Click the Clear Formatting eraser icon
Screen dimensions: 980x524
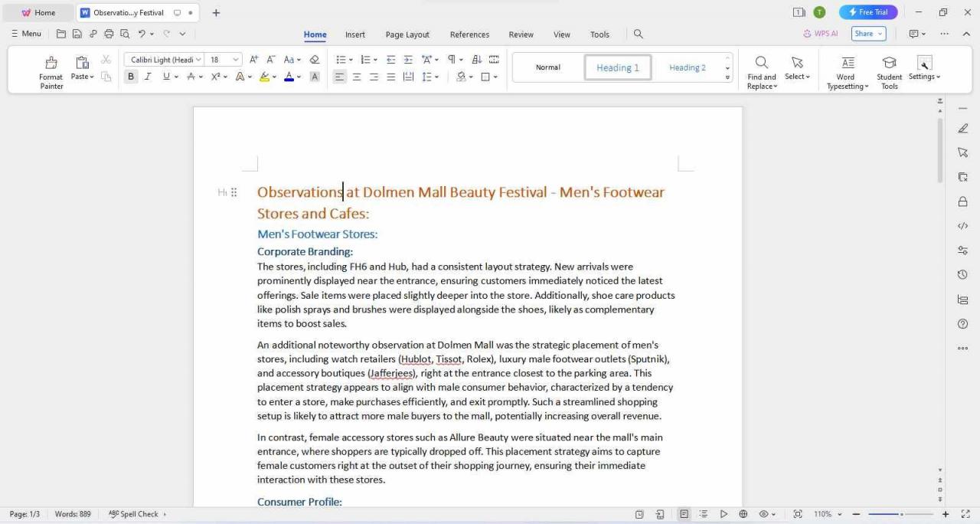point(314,60)
